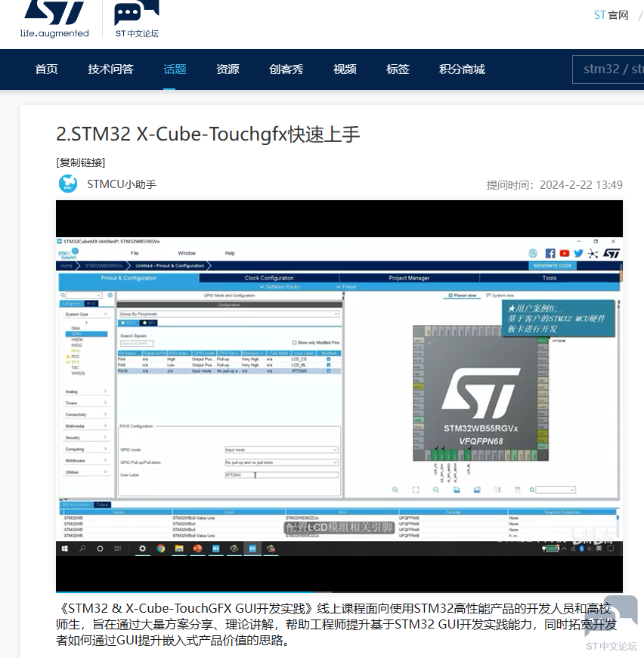Viewport: 644px width, 658px height.
Task: Click the list-view icon below the chip
Action: pos(518,490)
